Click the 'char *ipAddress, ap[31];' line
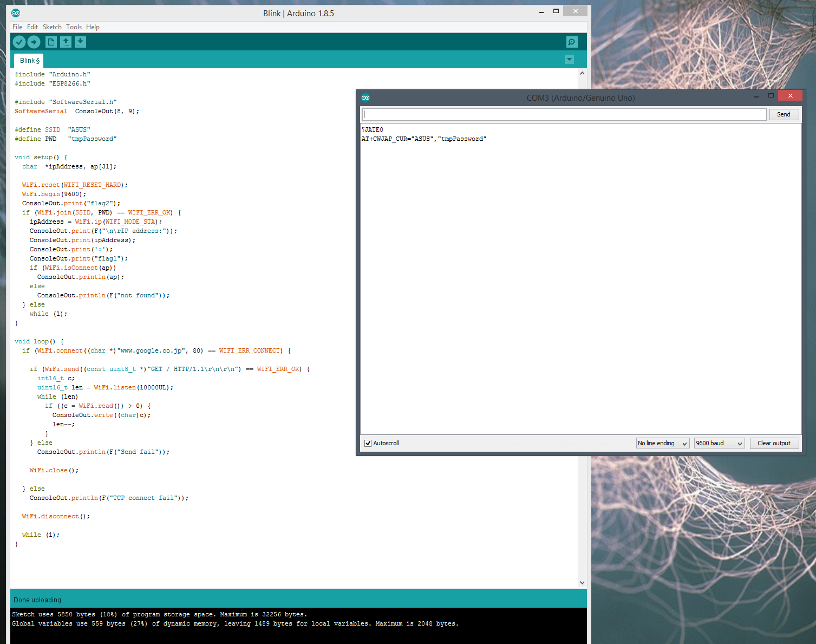The image size is (816, 644). click(69, 166)
